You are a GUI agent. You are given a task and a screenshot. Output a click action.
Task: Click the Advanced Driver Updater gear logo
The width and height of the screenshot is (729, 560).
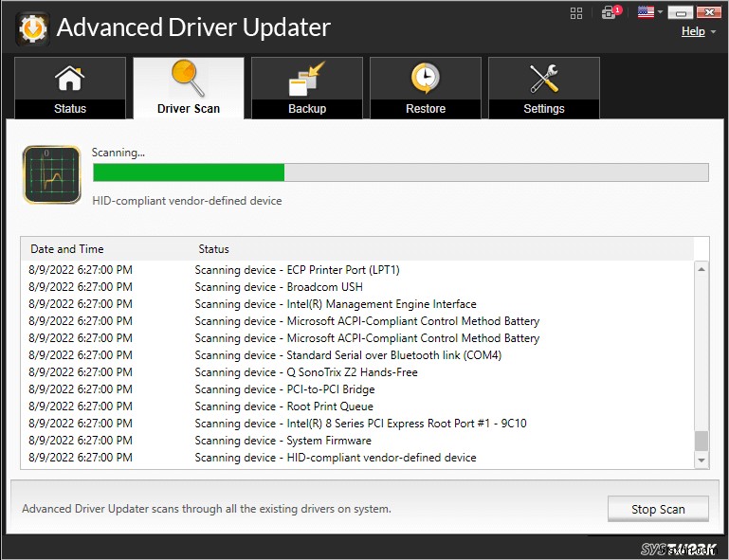click(x=32, y=28)
